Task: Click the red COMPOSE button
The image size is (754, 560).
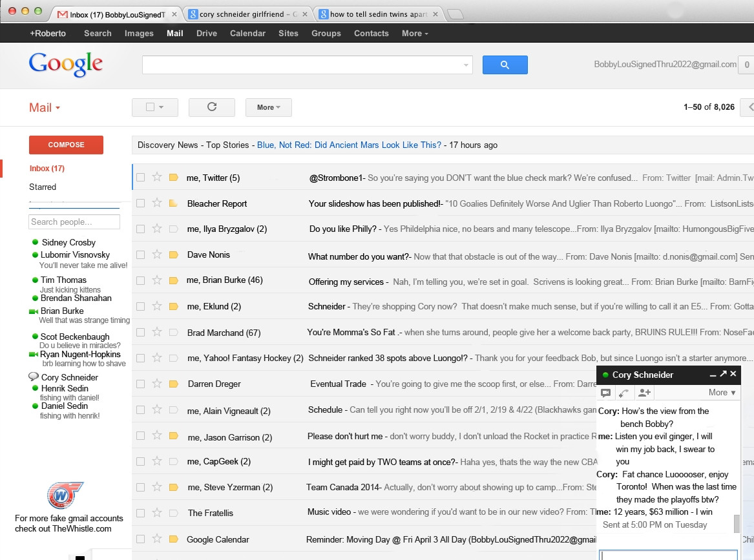Action: (66, 145)
